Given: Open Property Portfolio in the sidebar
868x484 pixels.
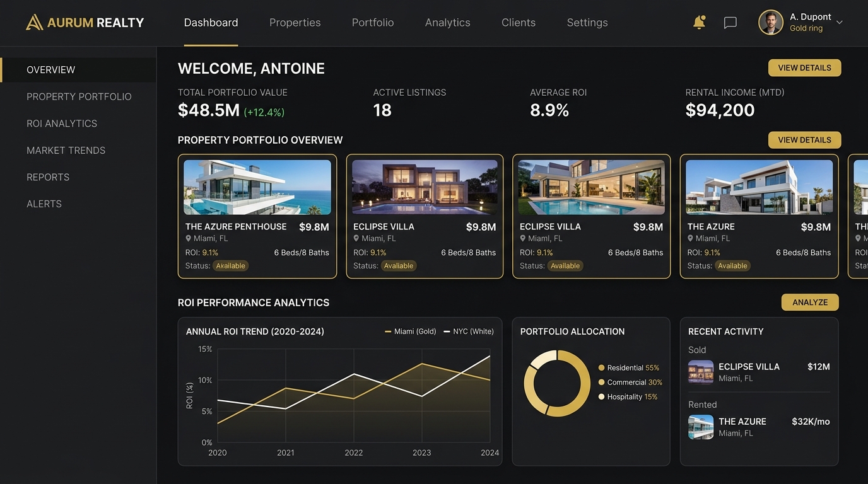Looking at the screenshot, I should [x=78, y=96].
